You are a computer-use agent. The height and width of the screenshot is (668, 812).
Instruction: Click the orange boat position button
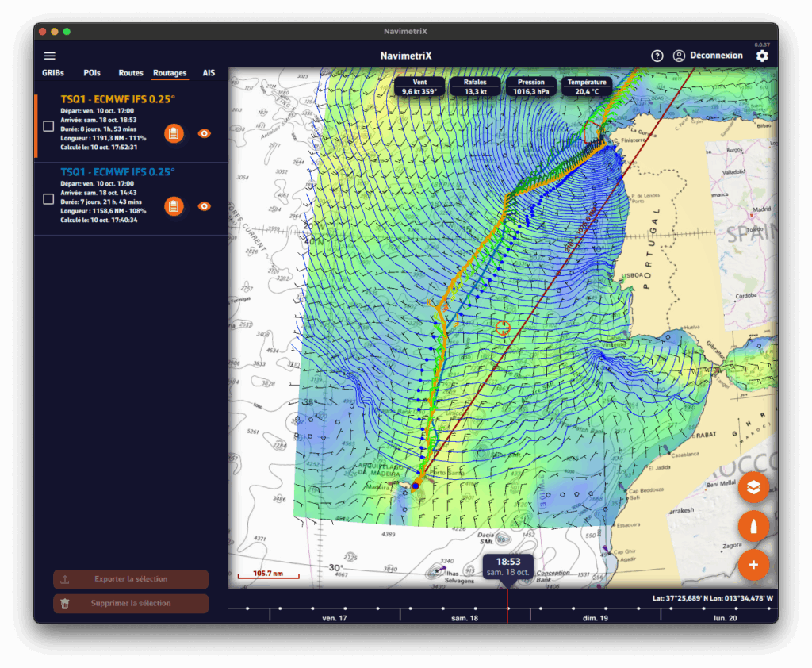753,526
